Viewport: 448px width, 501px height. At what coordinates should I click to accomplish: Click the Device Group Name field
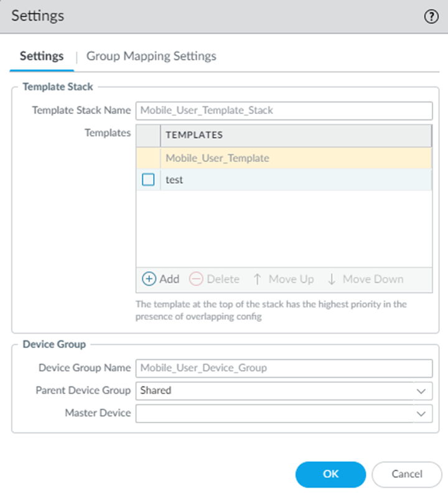click(284, 368)
